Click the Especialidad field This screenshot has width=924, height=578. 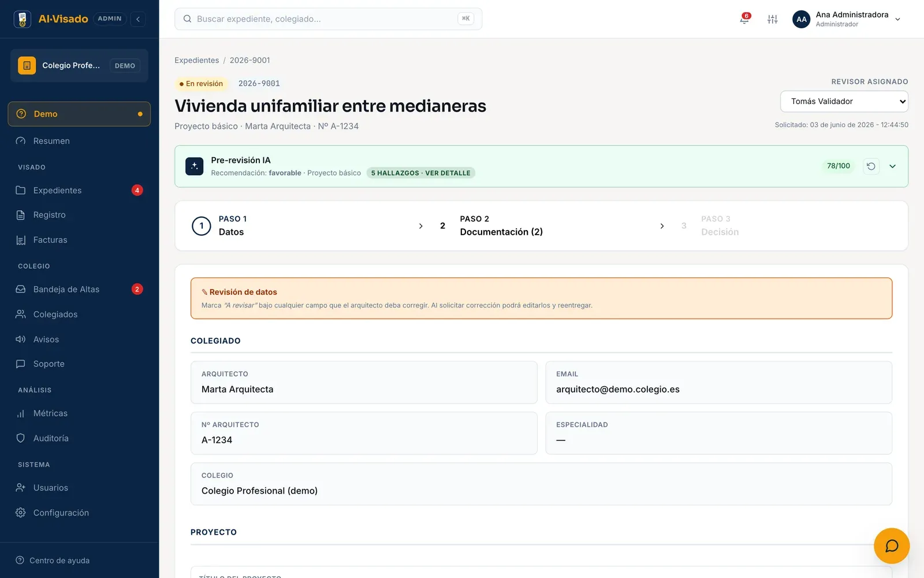pos(718,433)
